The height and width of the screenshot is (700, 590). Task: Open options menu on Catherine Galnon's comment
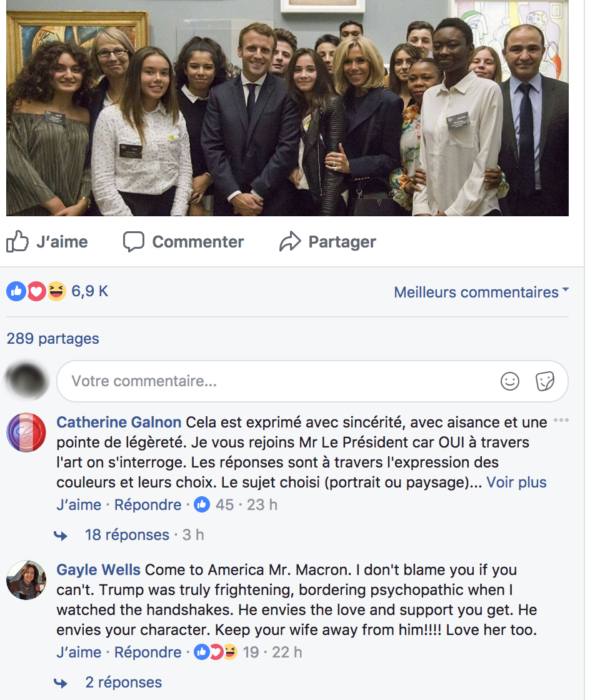[561, 420]
